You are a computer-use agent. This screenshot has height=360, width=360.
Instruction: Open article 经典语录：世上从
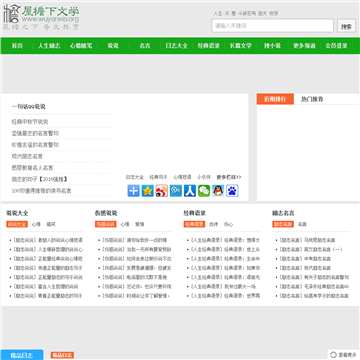point(242,249)
